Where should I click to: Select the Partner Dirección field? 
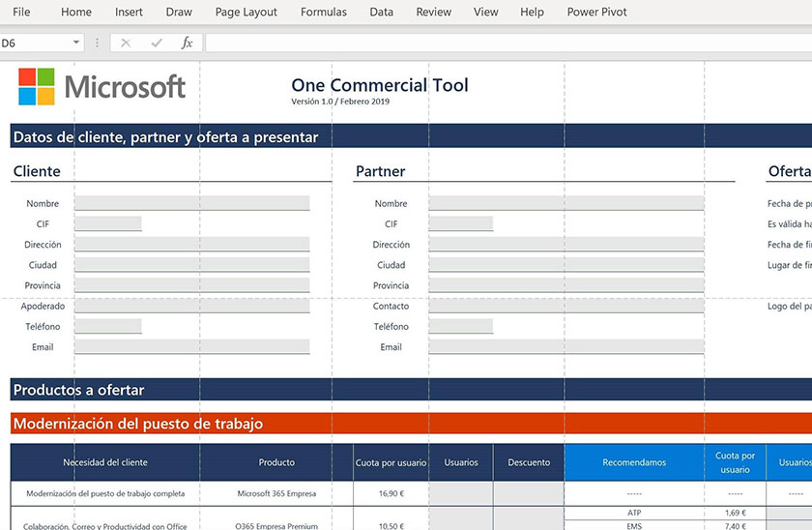566,244
